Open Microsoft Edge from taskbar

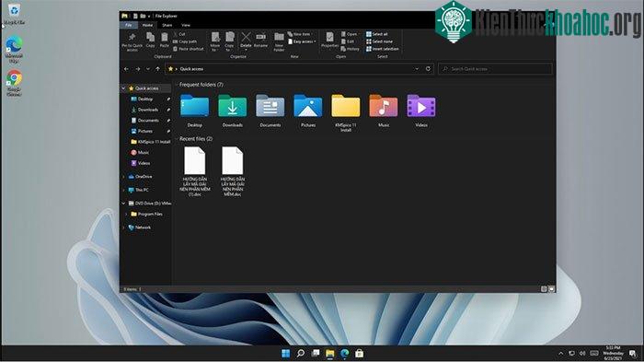coord(345,354)
